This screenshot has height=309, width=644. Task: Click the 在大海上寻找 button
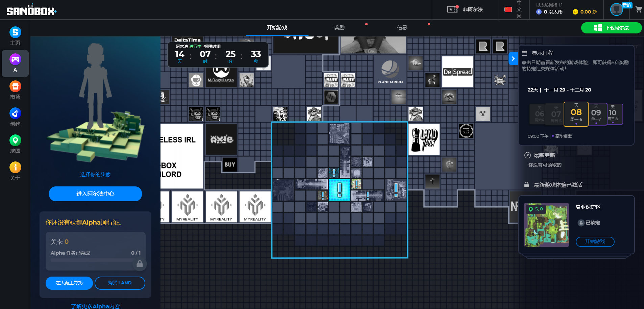pos(69,283)
